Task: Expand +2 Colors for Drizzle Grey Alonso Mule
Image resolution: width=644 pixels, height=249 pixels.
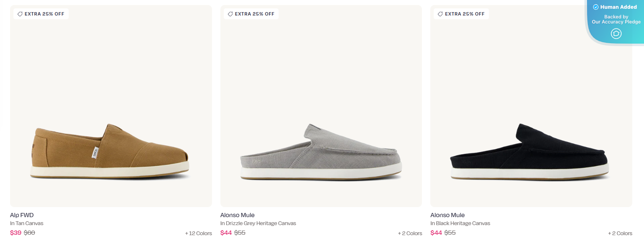Action: [x=410, y=233]
